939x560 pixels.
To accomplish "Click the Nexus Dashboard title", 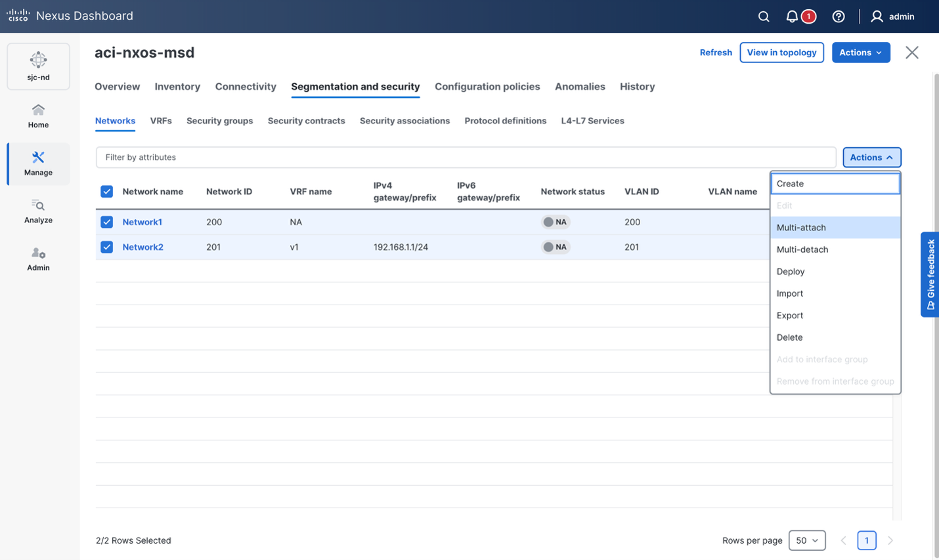I will point(85,16).
